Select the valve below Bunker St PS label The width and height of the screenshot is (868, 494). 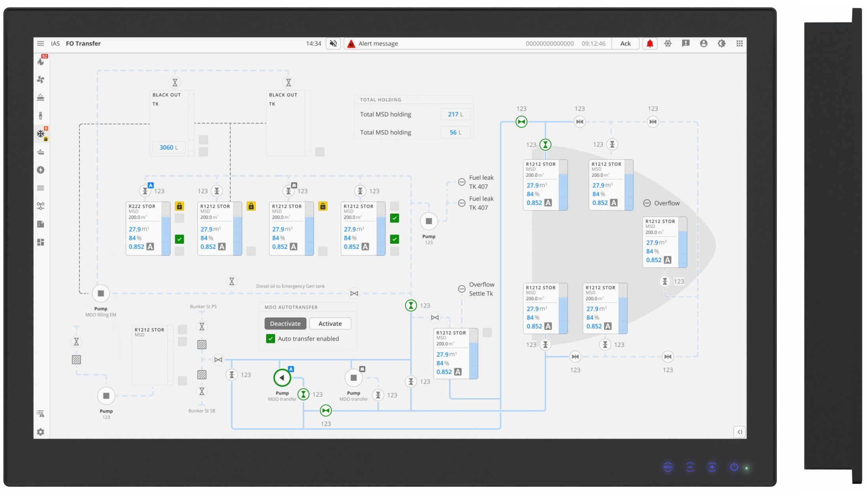pos(202,327)
